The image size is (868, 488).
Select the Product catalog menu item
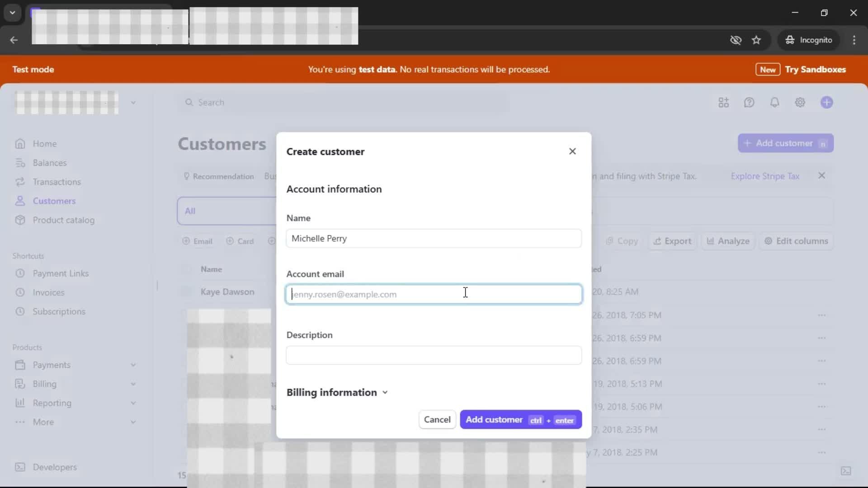tap(63, 220)
